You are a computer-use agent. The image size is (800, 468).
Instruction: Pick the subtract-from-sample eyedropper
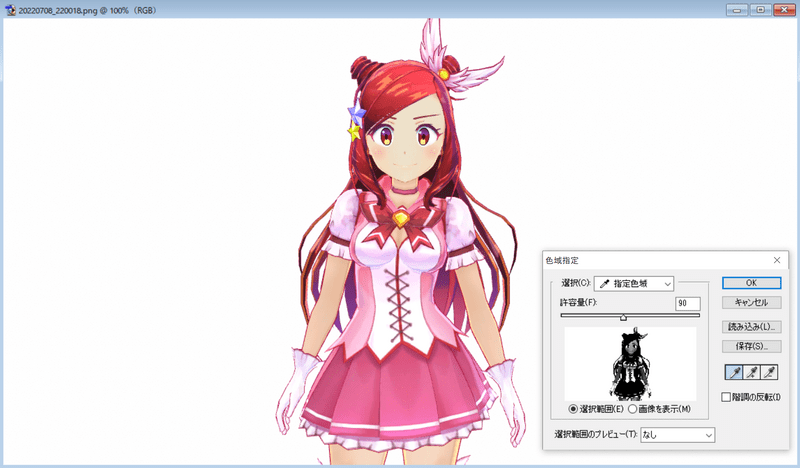(770, 373)
